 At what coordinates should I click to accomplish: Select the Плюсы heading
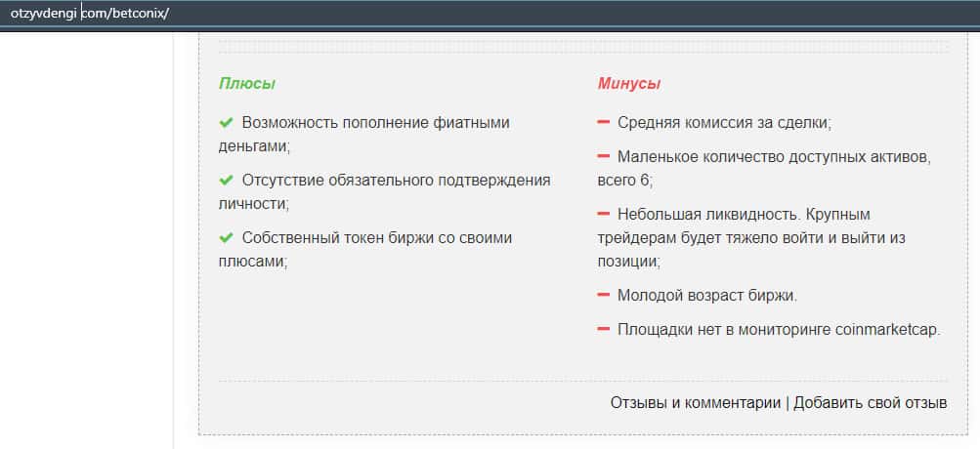[x=247, y=84]
